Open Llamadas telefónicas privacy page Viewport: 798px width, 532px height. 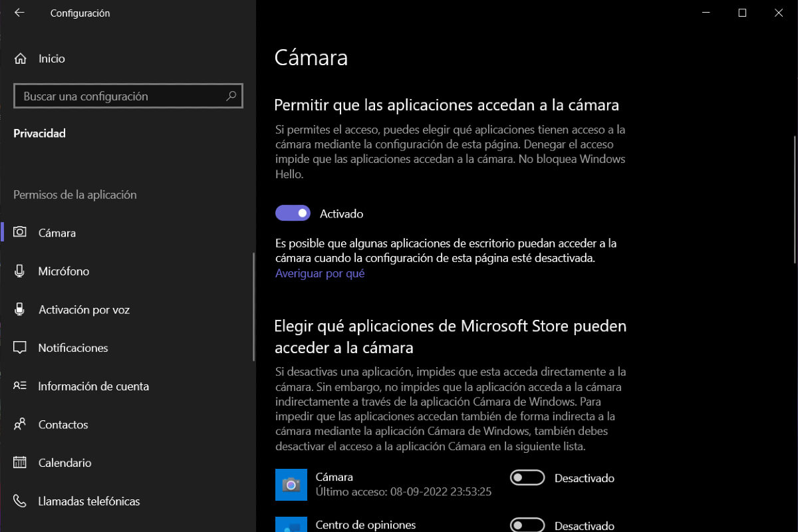pyautogui.click(x=89, y=501)
